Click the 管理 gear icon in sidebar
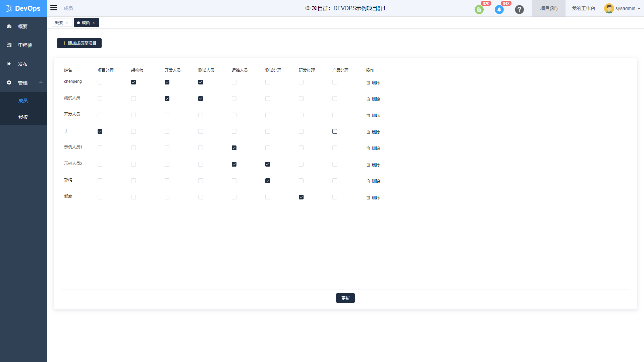 (9, 83)
